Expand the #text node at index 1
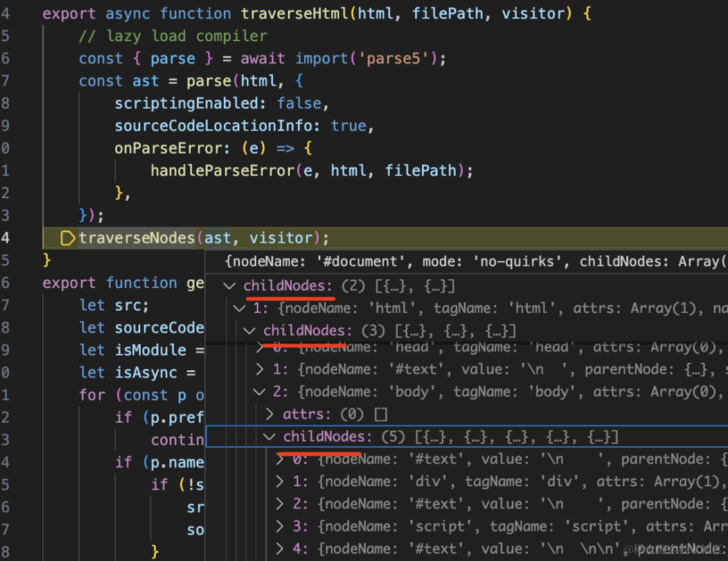The width and height of the screenshot is (728, 561). (x=260, y=370)
